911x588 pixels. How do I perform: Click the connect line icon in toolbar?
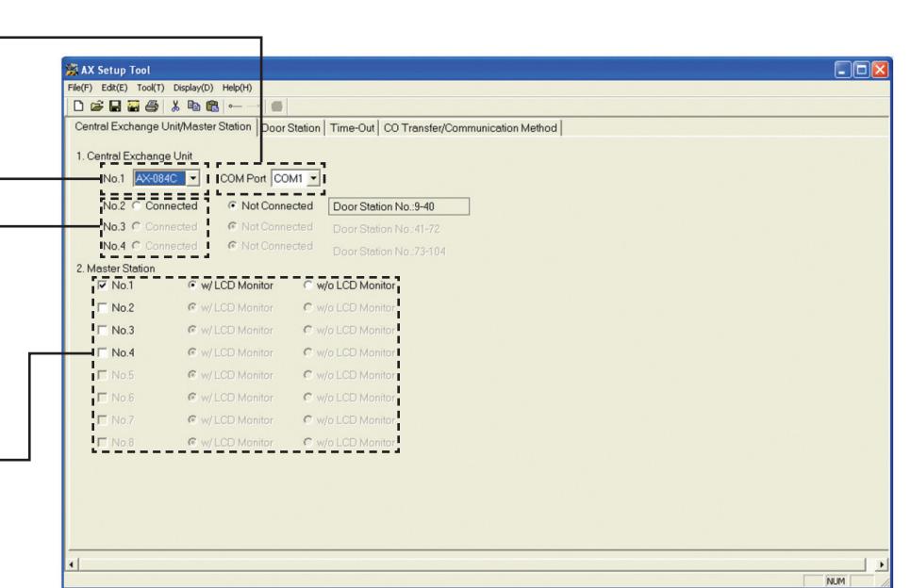[235, 106]
